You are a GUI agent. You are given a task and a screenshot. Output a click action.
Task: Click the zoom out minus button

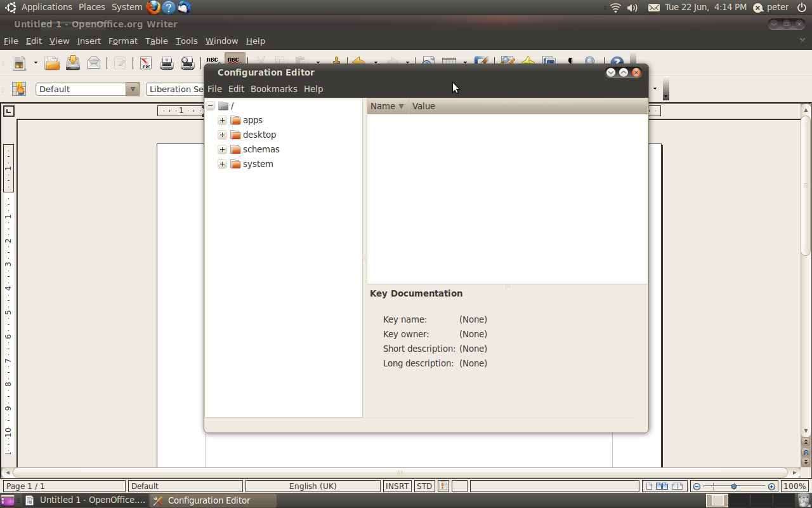click(x=697, y=486)
